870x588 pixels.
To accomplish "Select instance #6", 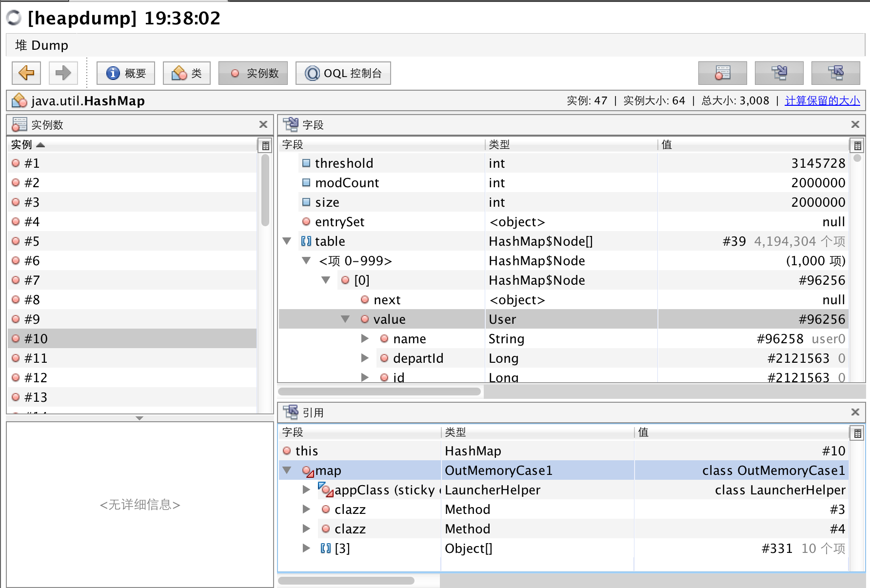I will 132,260.
